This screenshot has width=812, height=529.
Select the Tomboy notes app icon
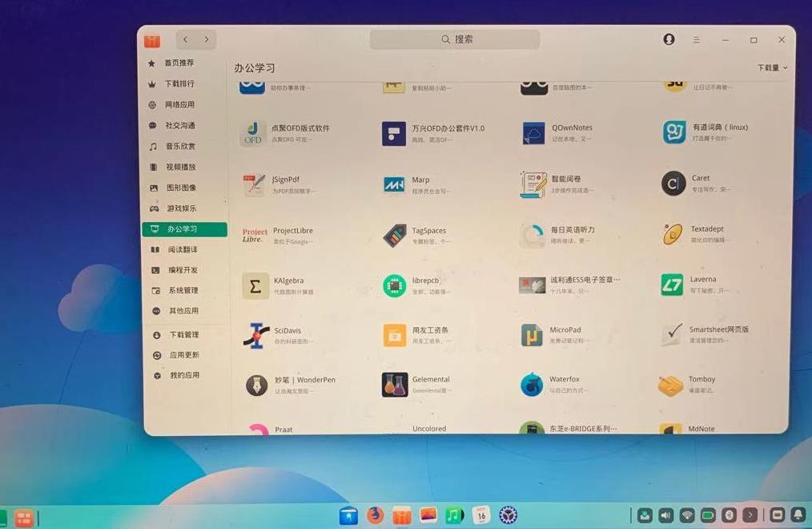point(672,384)
